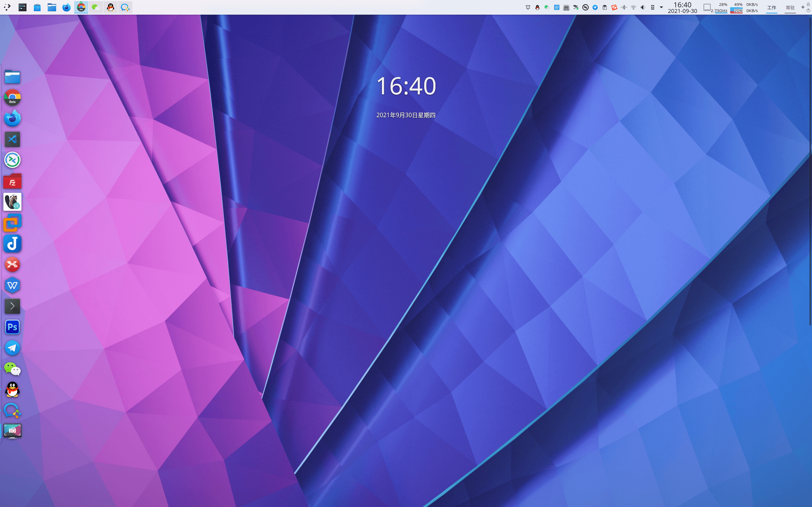Expand hidden system tray icons

[x=661, y=7]
